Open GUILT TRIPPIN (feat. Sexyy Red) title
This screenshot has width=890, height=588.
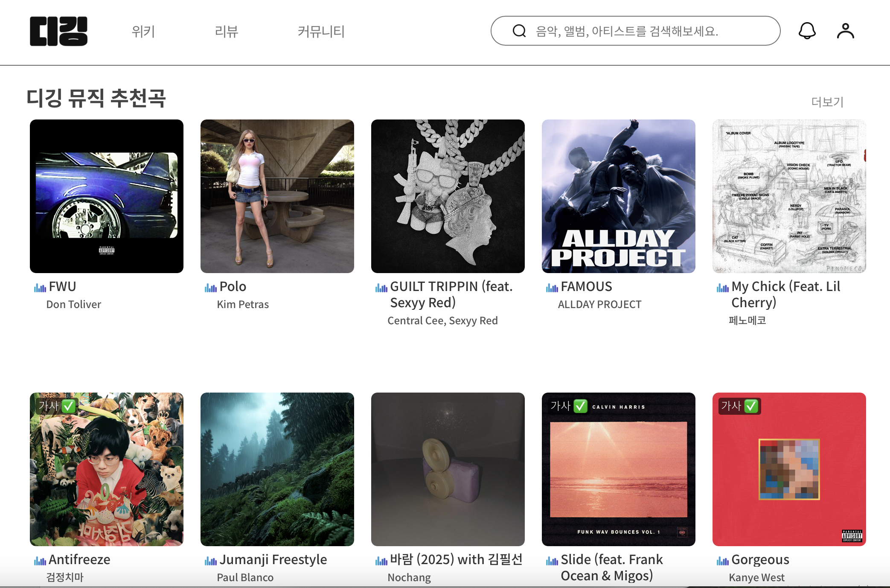point(451,294)
